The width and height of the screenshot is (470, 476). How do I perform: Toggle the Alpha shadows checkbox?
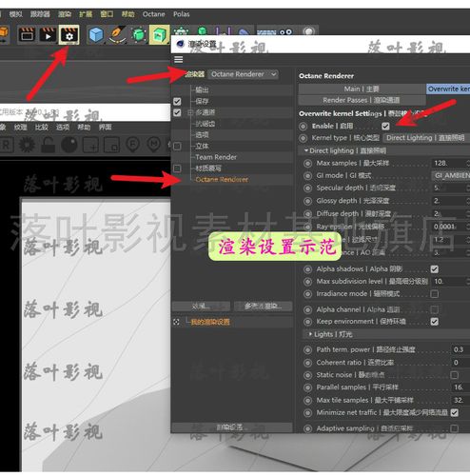(x=435, y=269)
